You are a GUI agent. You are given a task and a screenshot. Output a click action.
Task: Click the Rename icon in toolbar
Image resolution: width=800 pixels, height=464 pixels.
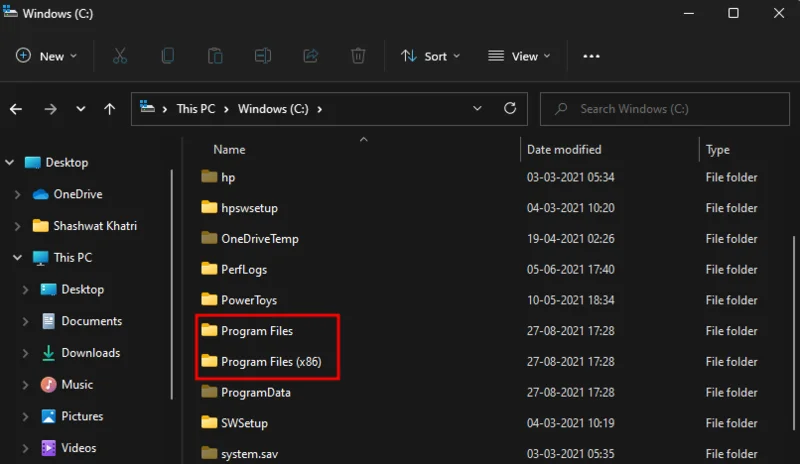coord(263,56)
